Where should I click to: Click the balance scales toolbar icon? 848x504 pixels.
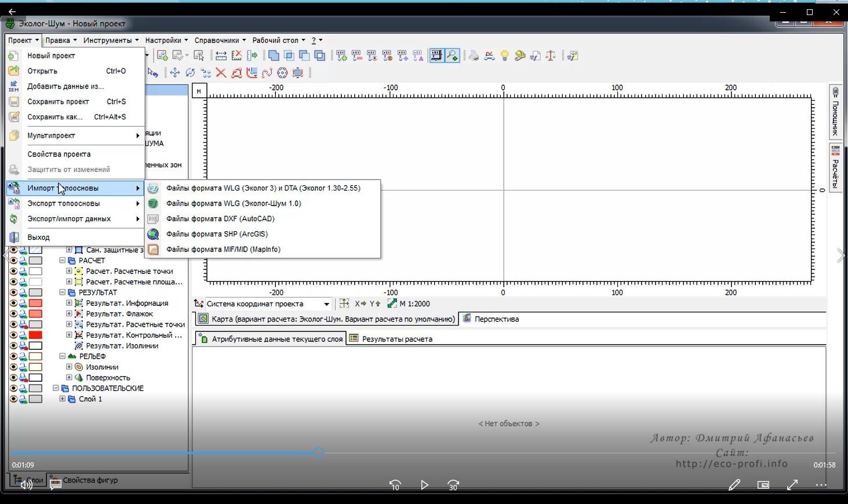pos(551,56)
